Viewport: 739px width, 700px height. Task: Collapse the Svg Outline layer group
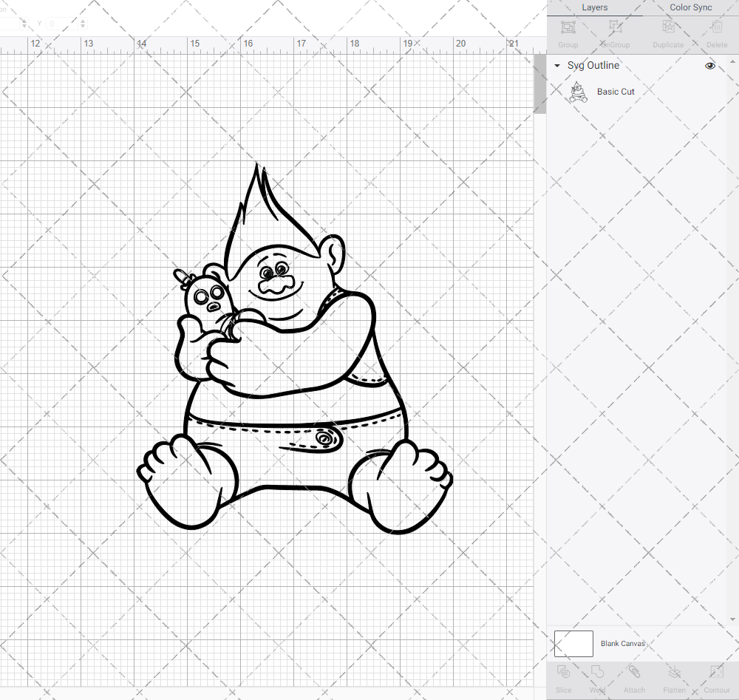click(x=557, y=66)
